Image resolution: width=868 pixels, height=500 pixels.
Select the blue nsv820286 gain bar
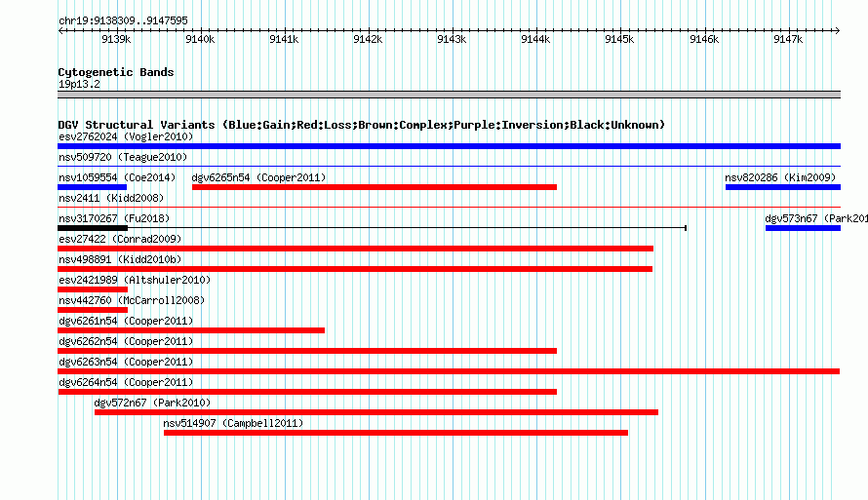(783, 187)
